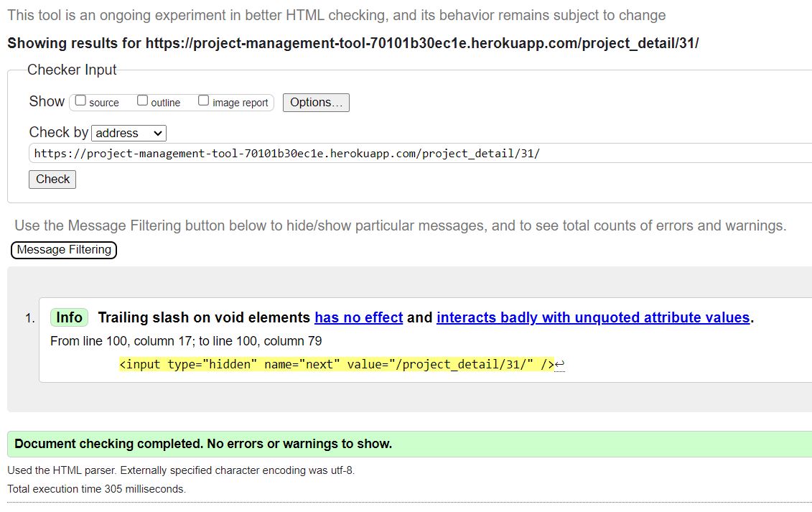Select "address" in the Check by combo box
812x512 pixels.
[129, 133]
